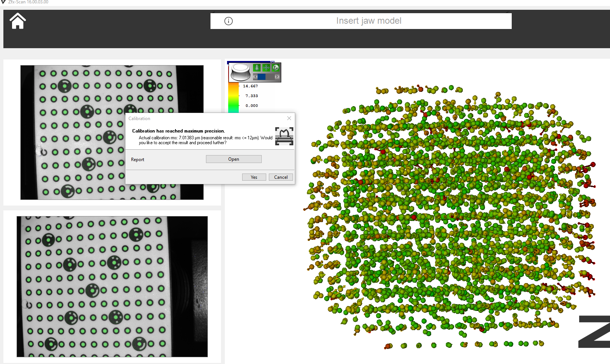610x364 pixels.
Task: Open the calibration report
Action: pos(233,159)
